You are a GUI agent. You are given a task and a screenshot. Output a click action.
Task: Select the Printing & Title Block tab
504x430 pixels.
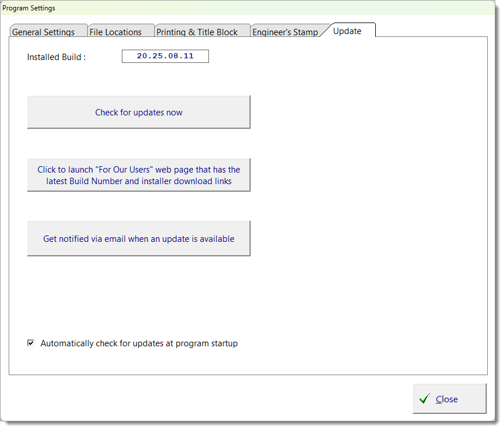pos(201,32)
